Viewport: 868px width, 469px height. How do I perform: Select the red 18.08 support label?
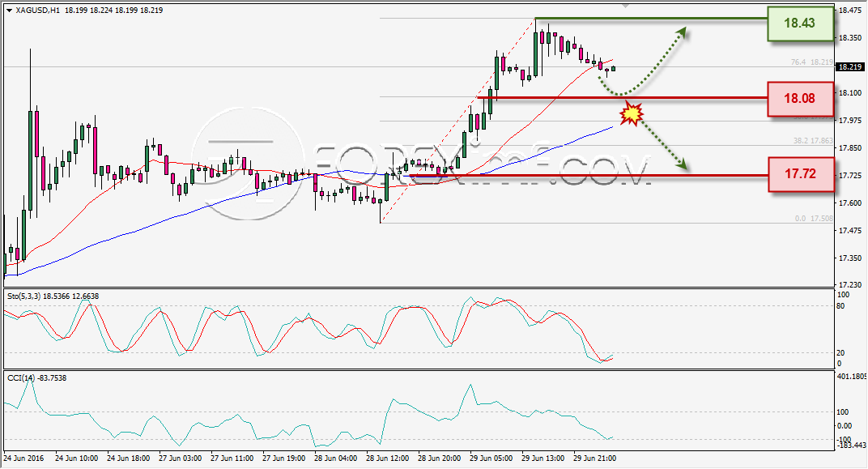tap(801, 99)
